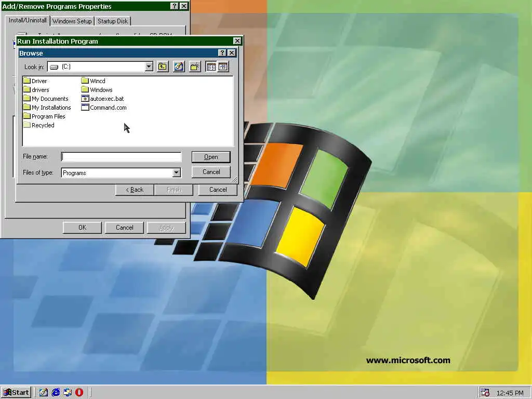Select the Recycled folder
Image resolution: width=532 pixels, height=399 pixels.
(x=39, y=125)
